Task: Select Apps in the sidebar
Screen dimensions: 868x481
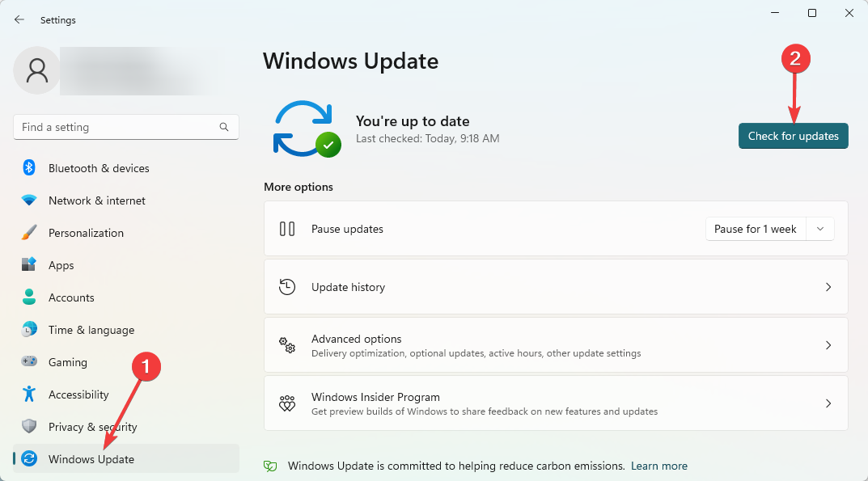Action: pyautogui.click(x=126, y=265)
